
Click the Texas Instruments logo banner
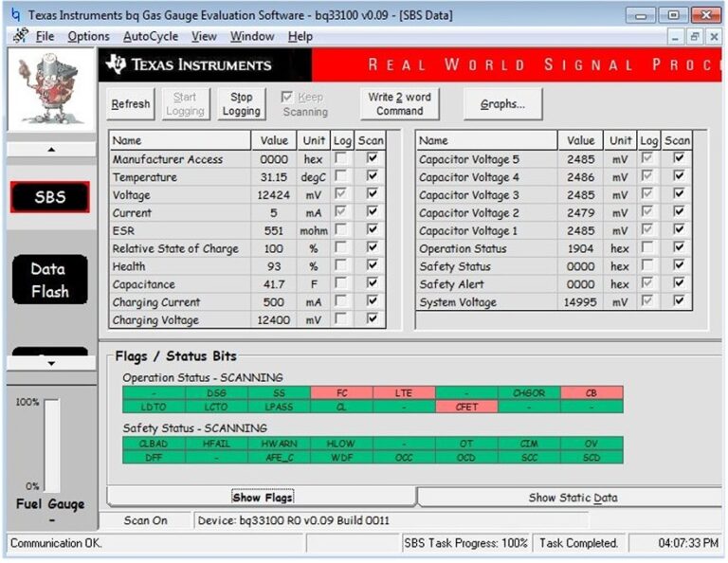click(205, 64)
